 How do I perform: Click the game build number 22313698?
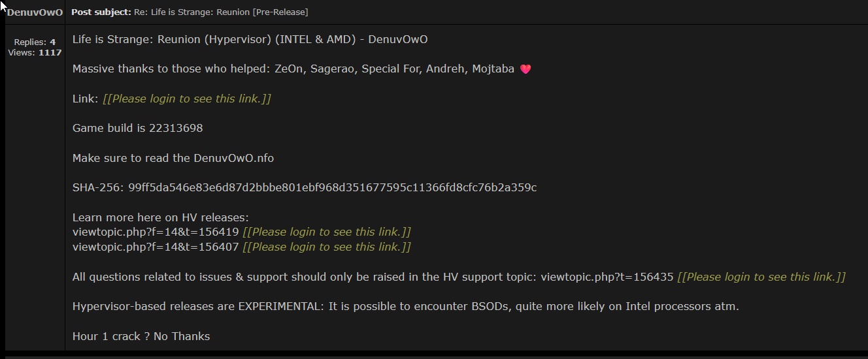click(176, 128)
